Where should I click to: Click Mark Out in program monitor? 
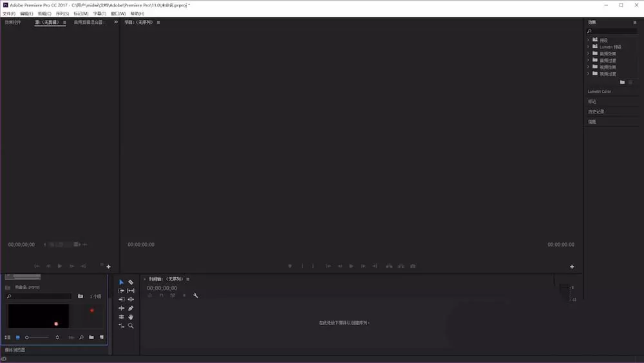click(313, 266)
